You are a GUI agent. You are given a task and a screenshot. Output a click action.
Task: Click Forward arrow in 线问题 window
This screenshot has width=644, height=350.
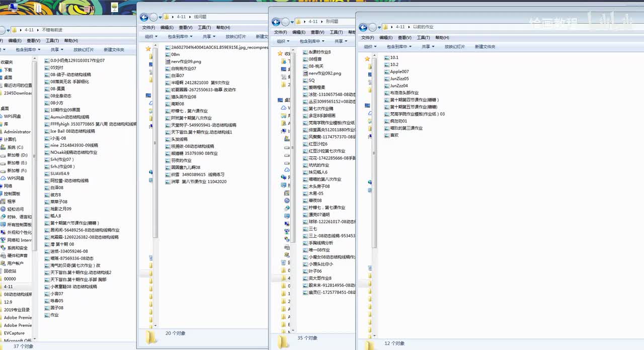tap(153, 17)
